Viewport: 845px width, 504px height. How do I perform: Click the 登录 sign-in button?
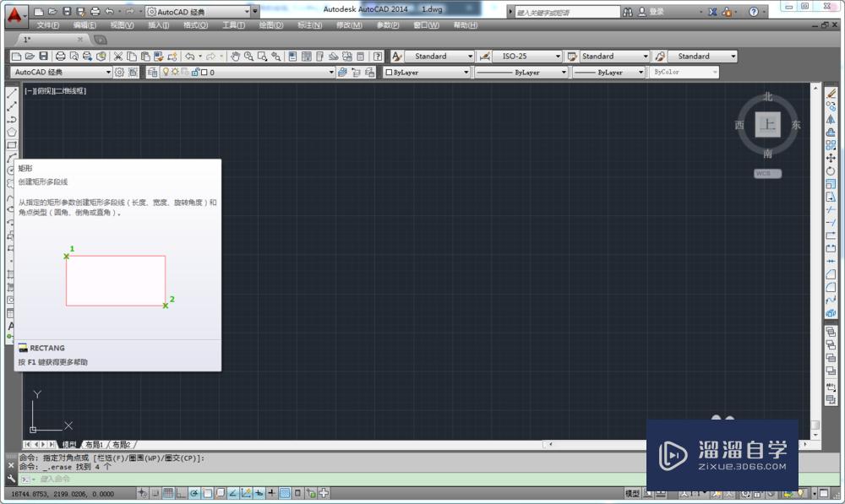[651, 12]
